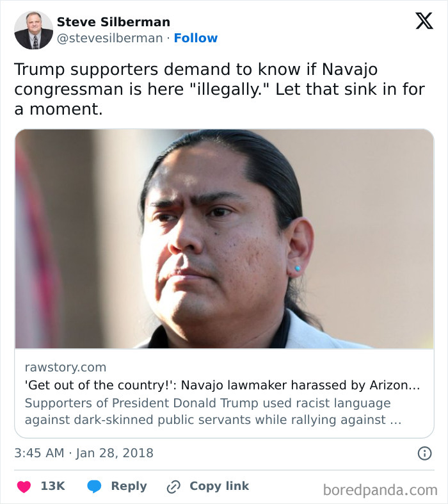
Task: Click the man's turquoise earring in photo
Action: click(298, 268)
